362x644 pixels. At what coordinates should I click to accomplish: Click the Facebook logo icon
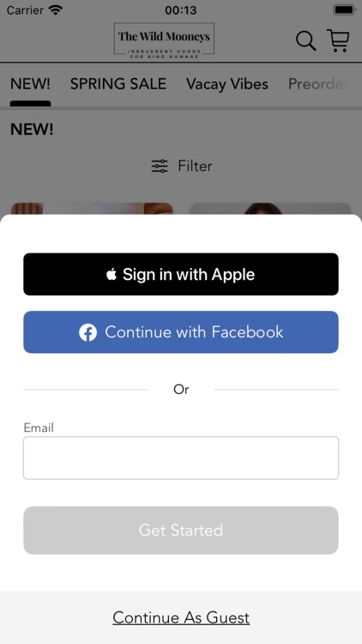[87, 332]
